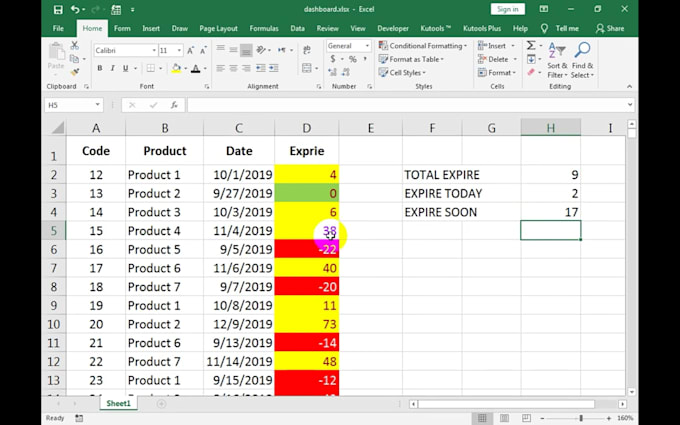Viewport: 680px width, 425px height.
Task: Click inside the formula bar input
Action: 406,105
